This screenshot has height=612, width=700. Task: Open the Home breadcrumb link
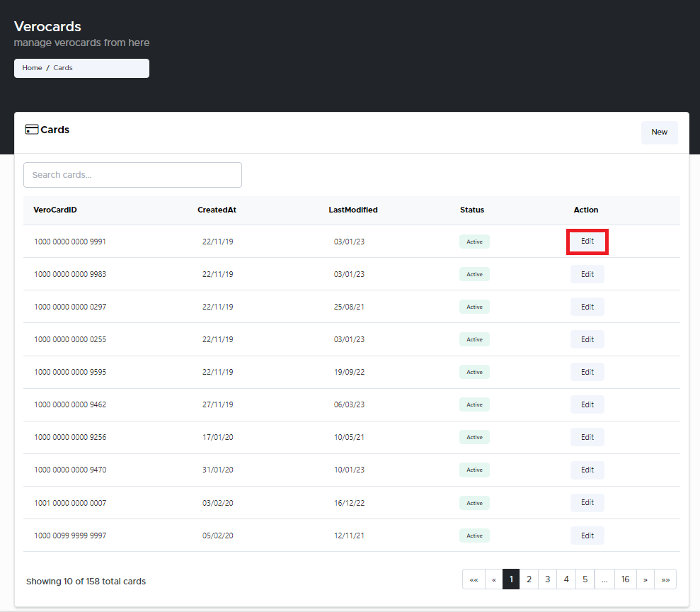tap(32, 68)
